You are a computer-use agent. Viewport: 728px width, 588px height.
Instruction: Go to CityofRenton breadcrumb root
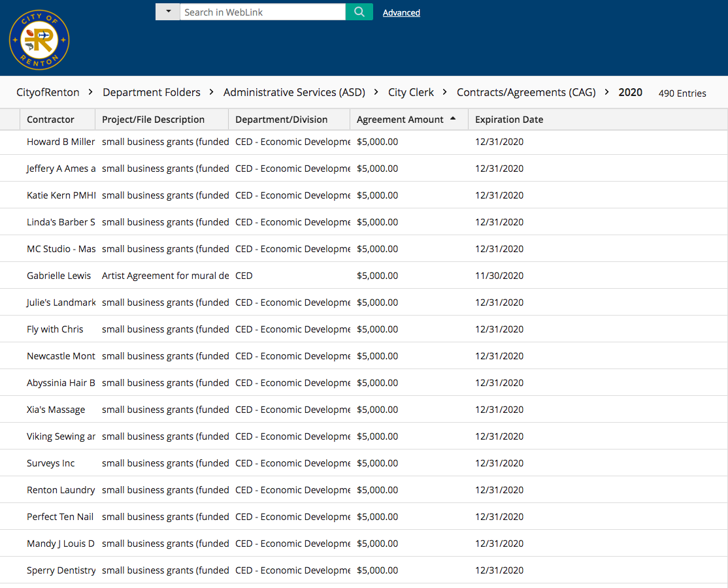[x=48, y=93]
